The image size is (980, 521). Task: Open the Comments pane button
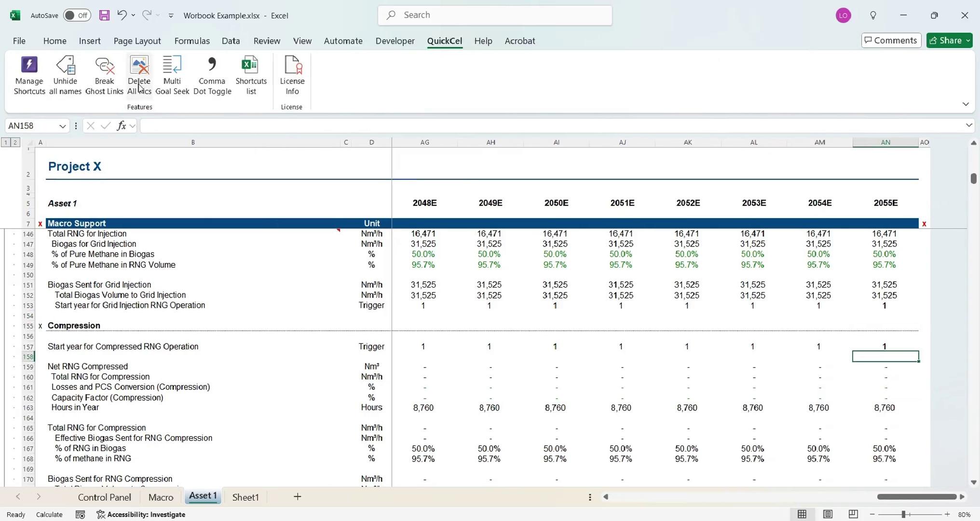pyautogui.click(x=891, y=41)
